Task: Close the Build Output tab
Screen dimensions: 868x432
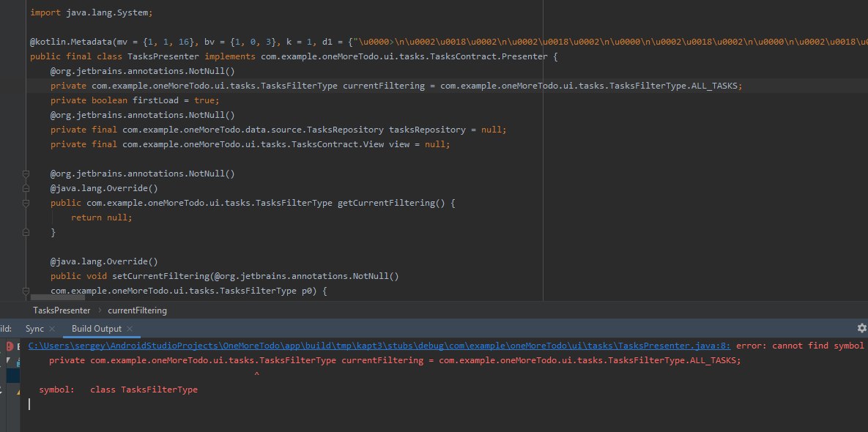Action: (x=130, y=329)
